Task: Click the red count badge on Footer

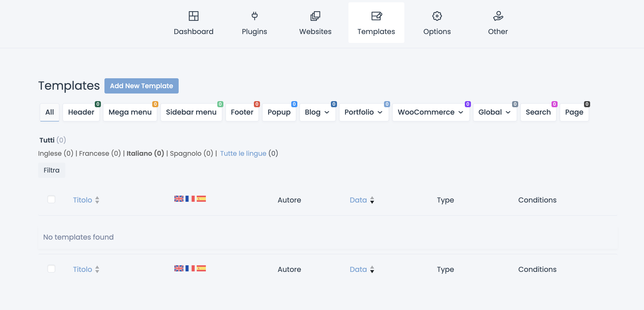Action: (x=257, y=104)
